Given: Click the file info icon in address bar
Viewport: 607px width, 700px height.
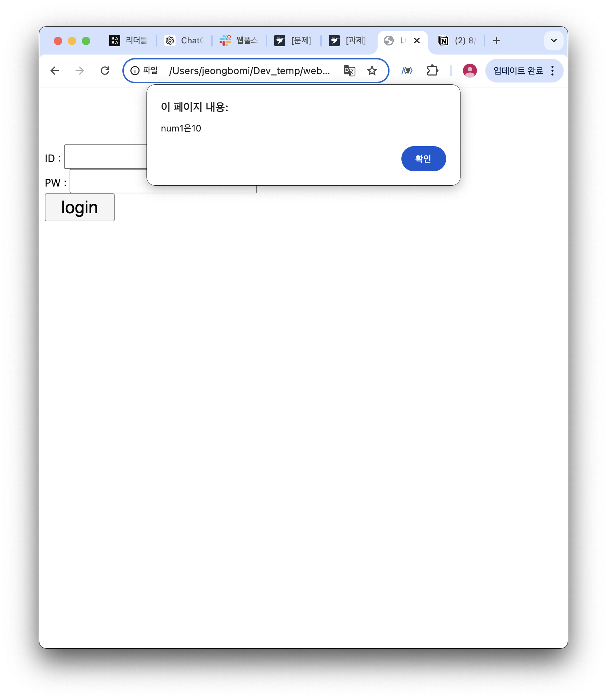Looking at the screenshot, I should click(135, 71).
